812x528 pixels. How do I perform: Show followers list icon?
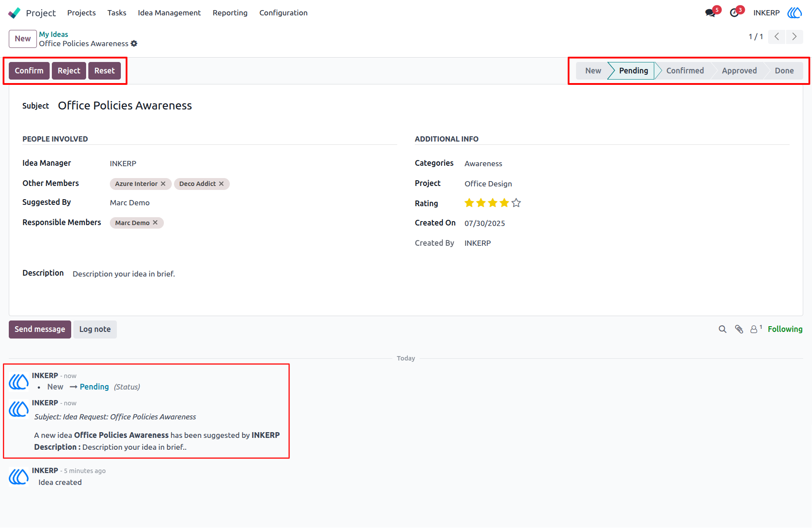(x=756, y=329)
